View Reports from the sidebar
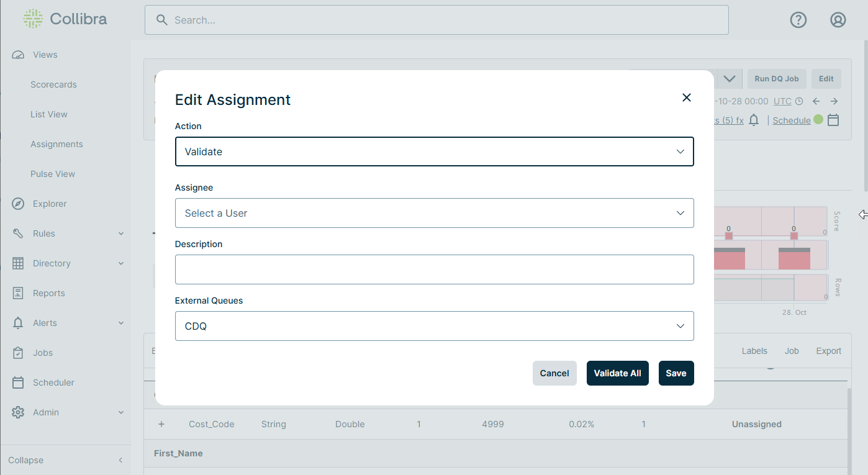This screenshot has width=868, height=475. coord(49,292)
